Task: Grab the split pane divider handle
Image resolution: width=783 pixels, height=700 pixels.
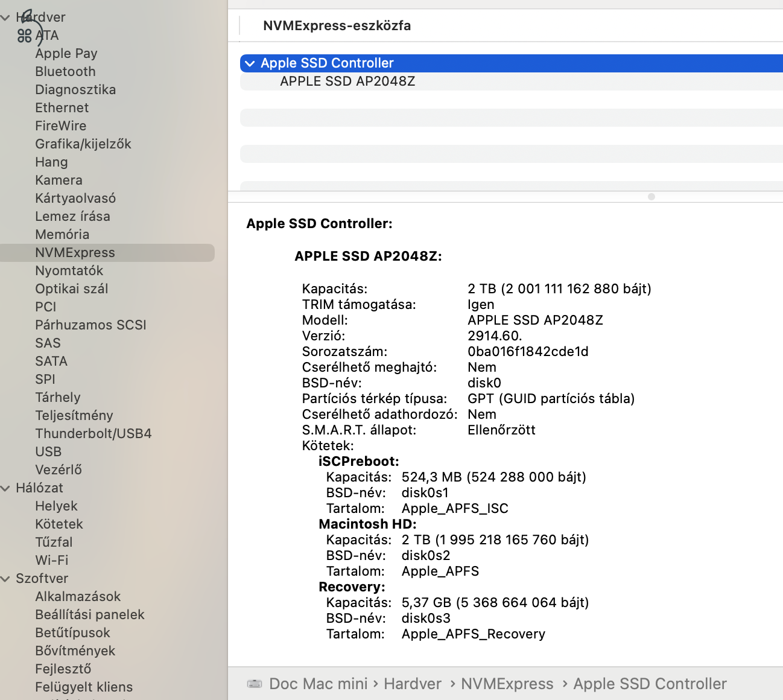Action: point(651,197)
